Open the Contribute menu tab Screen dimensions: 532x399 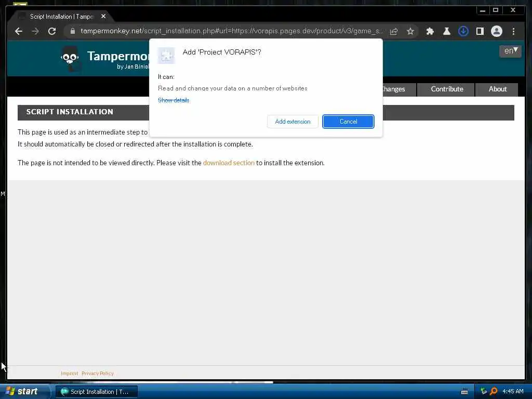coord(446,89)
